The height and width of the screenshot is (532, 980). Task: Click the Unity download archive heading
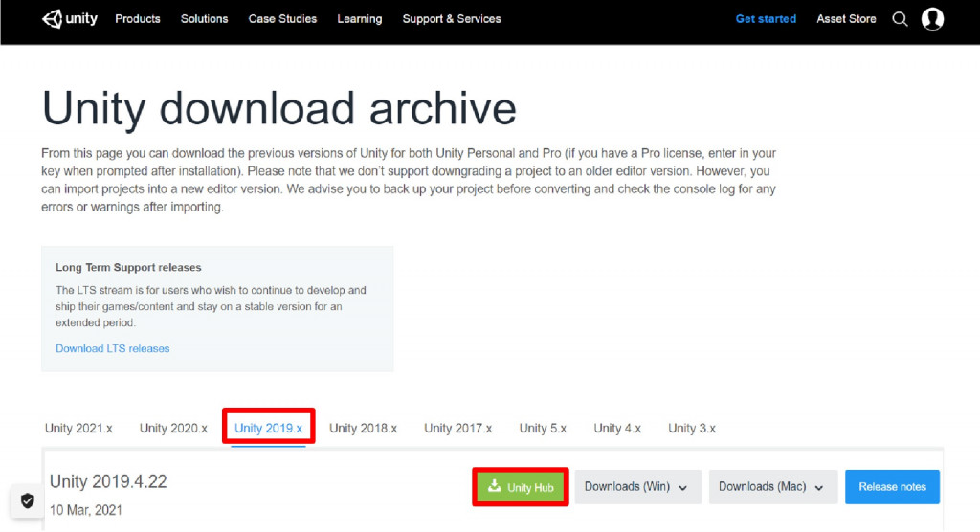coord(278,108)
